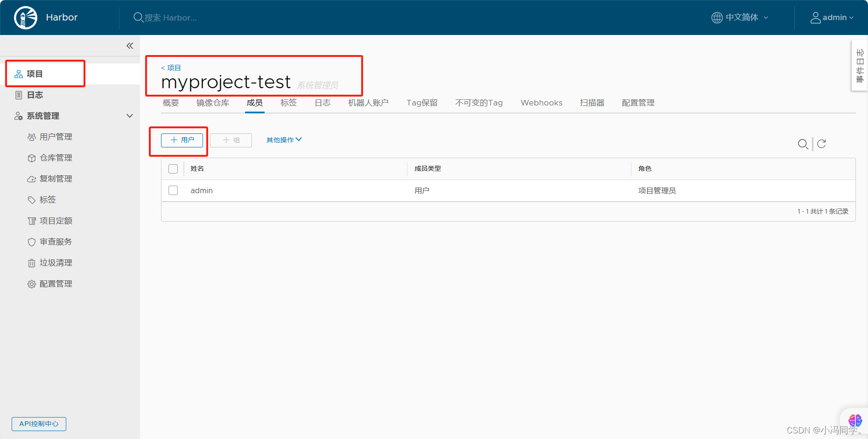Viewport: 868px width, 439px height.
Task: Switch to the Tag保留 tab
Action: tap(422, 103)
